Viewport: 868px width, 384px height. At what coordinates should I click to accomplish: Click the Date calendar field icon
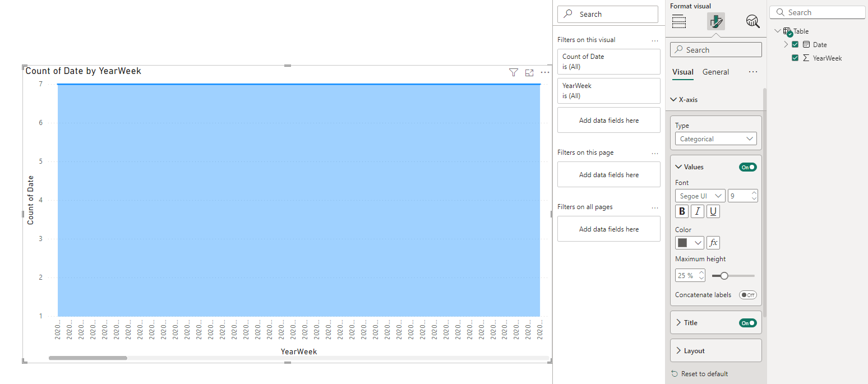(806, 44)
